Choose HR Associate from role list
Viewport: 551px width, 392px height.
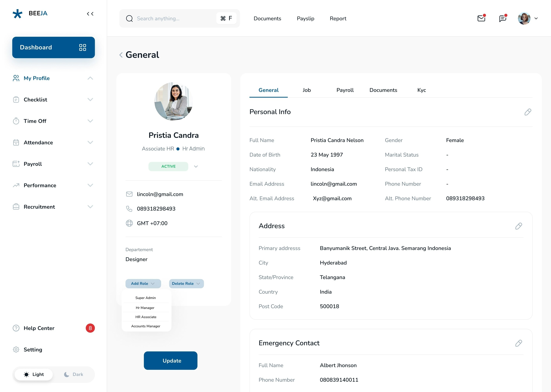(x=146, y=317)
